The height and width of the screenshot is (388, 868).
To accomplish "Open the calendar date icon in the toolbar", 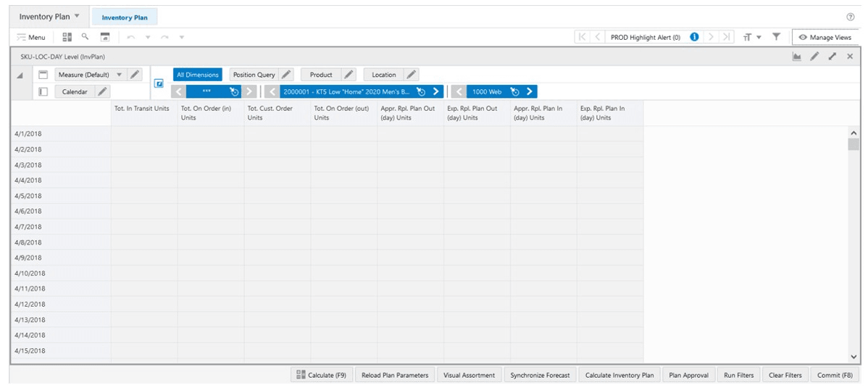I will (x=104, y=37).
